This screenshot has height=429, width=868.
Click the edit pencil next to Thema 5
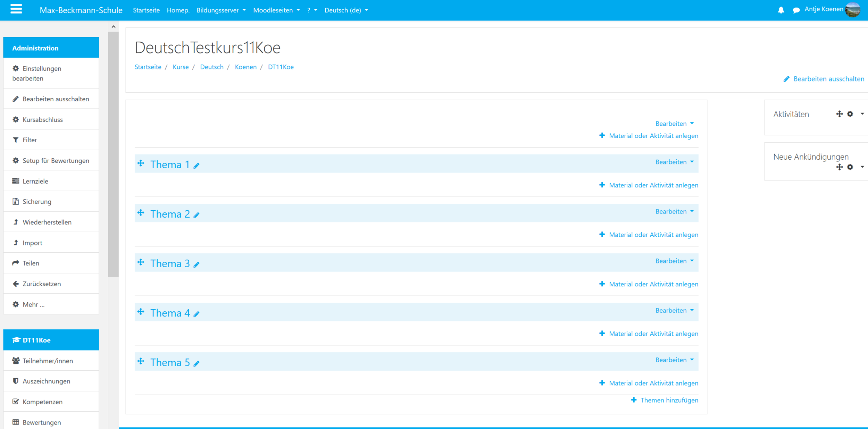(197, 364)
